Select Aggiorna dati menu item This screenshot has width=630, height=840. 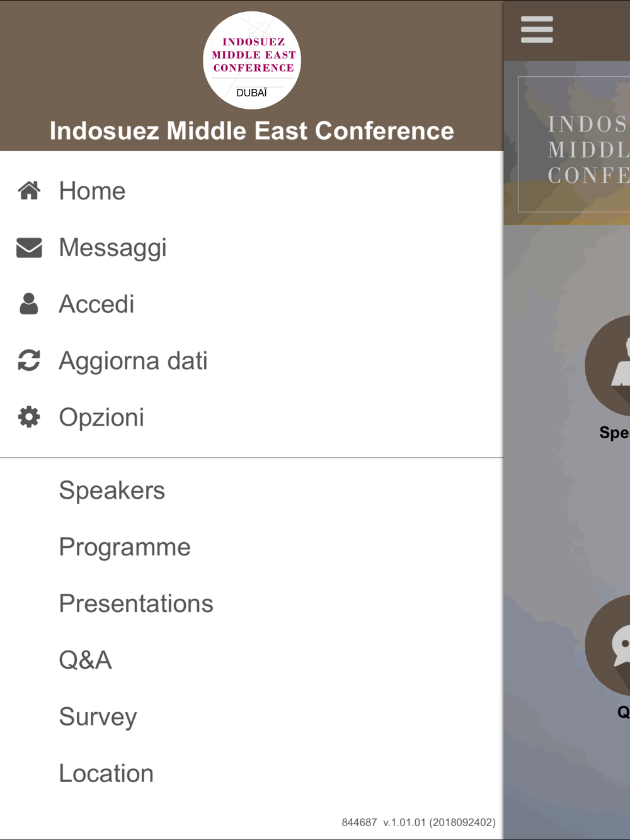pos(251,361)
